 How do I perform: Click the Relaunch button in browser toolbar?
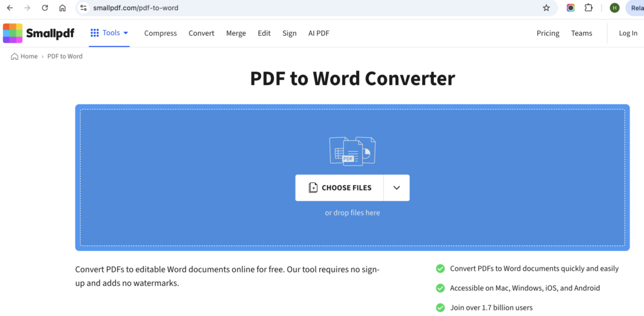(x=635, y=8)
